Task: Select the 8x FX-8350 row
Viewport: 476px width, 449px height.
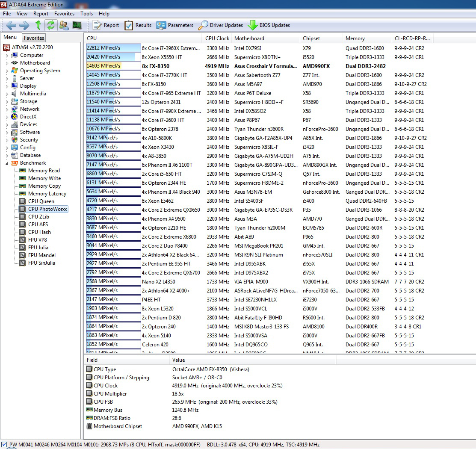Action: coord(260,66)
